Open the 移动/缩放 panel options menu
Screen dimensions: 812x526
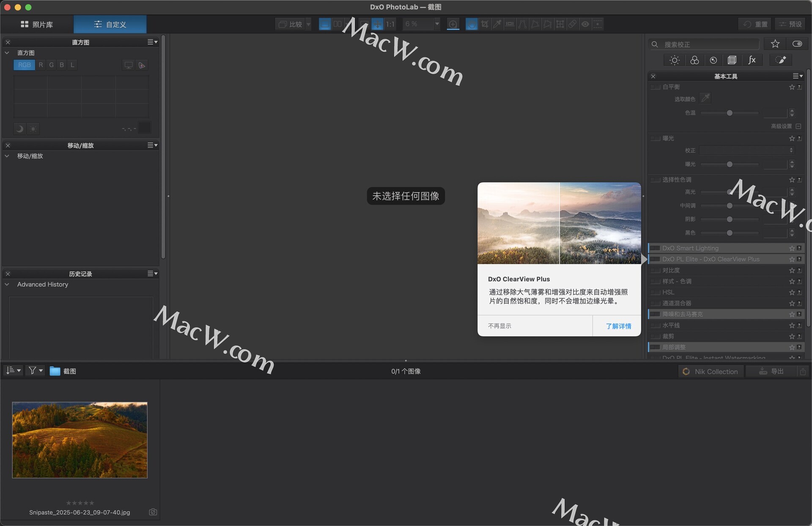coord(152,145)
